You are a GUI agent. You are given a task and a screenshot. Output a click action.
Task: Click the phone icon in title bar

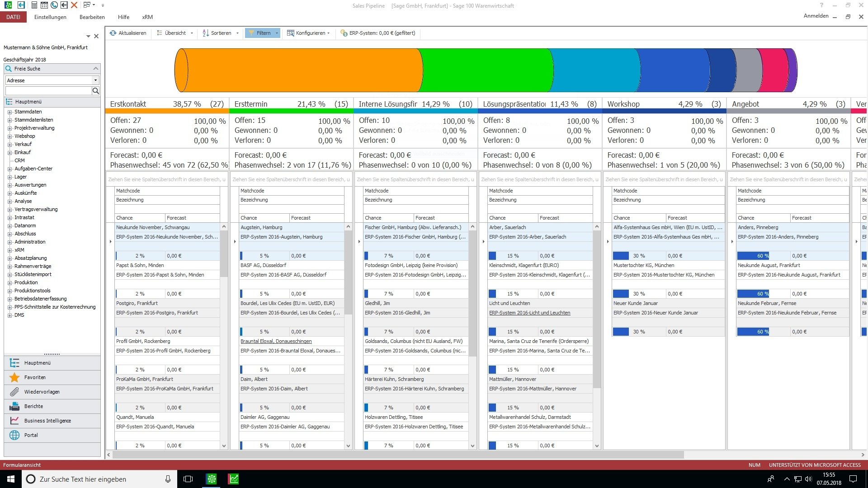coord(54,5)
